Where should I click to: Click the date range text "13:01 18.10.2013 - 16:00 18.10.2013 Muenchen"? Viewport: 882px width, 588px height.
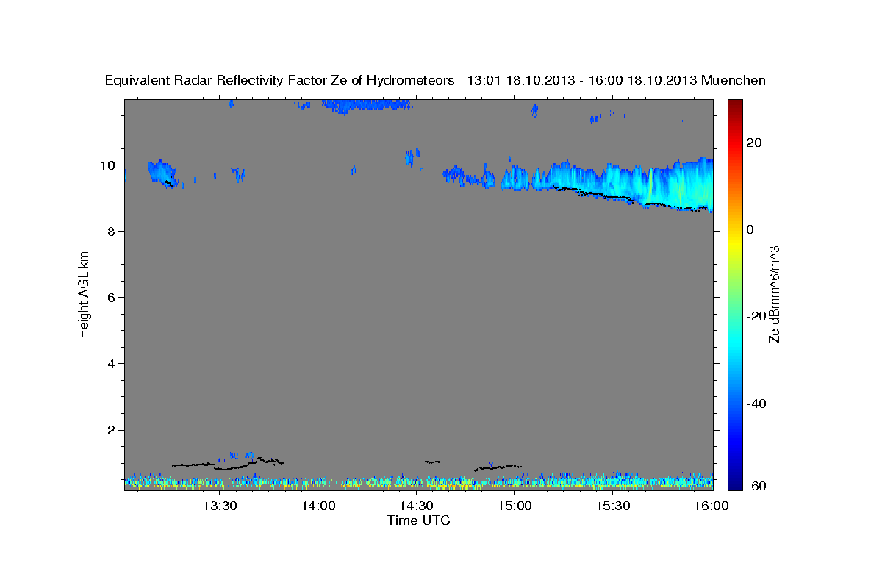(617, 81)
